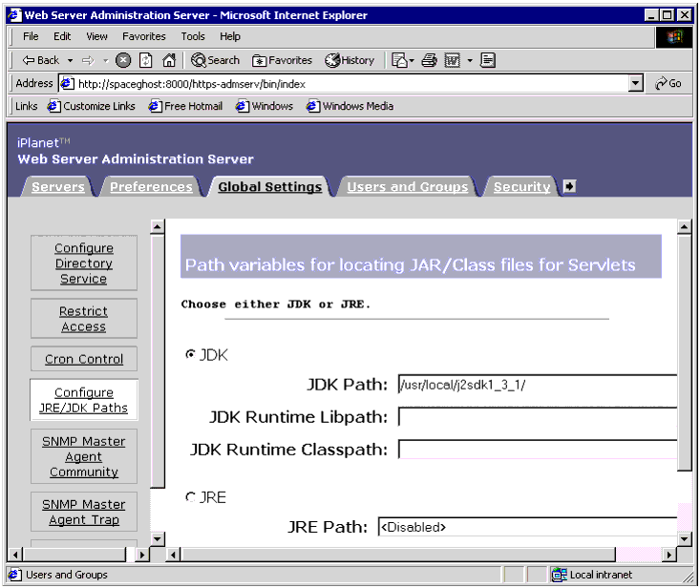The width and height of the screenshot is (700, 588).
Task: Switch to the Servers tab
Action: [58, 186]
